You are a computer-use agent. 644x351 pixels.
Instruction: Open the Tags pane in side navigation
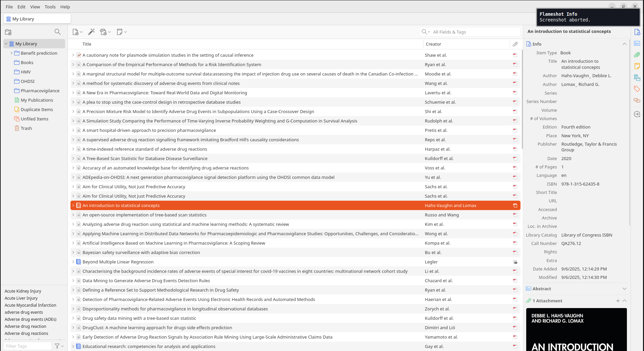click(x=637, y=89)
